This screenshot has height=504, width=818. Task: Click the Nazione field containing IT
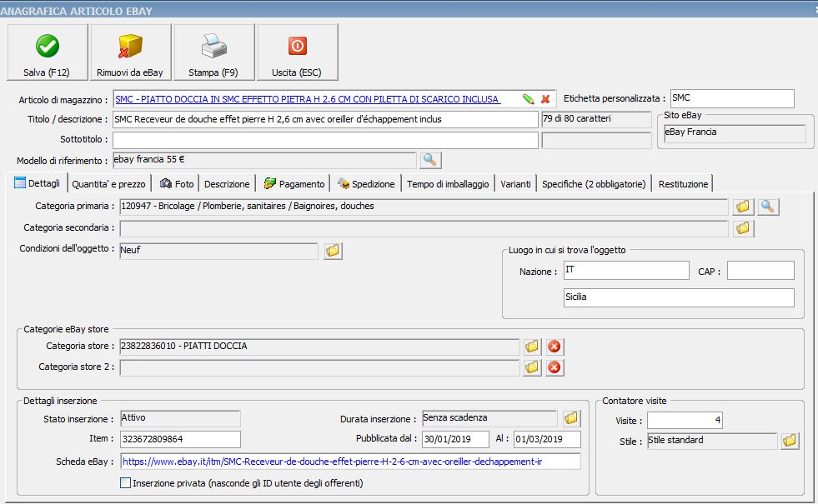point(626,271)
